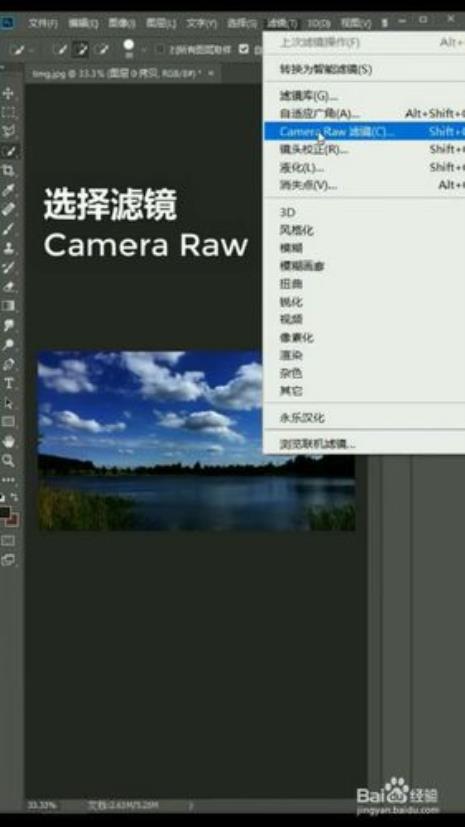Select the Hand tool
Viewport: 465px width, 827px height.
click(8, 441)
